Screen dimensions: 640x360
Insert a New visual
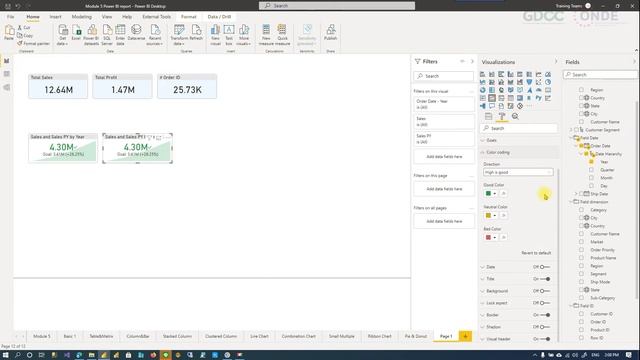(215, 35)
